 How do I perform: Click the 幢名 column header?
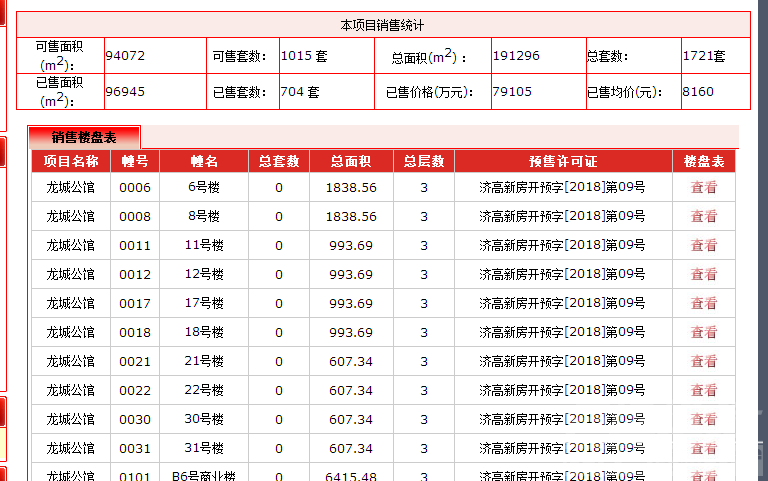[x=204, y=161]
